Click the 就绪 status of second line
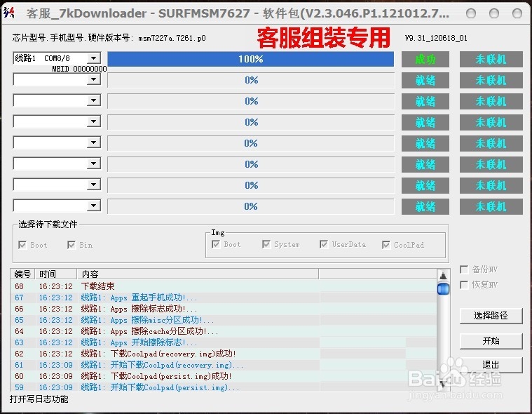The width and height of the screenshot is (532, 414). [x=425, y=81]
